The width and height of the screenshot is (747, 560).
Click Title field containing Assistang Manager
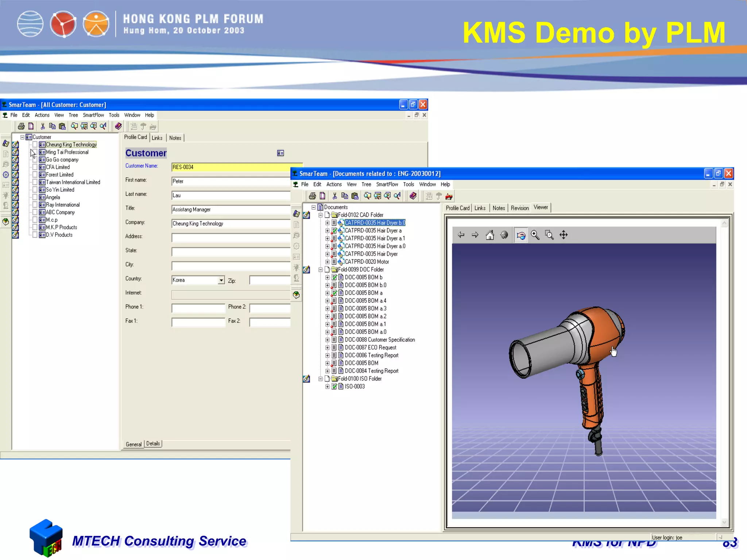click(x=231, y=210)
